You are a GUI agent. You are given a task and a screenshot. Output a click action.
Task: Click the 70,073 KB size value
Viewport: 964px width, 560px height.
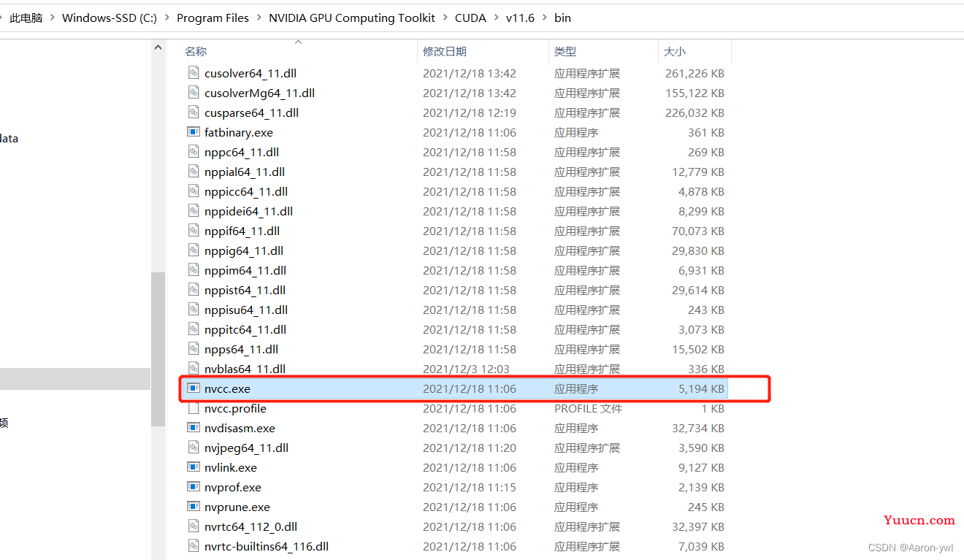click(x=698, y=231)
